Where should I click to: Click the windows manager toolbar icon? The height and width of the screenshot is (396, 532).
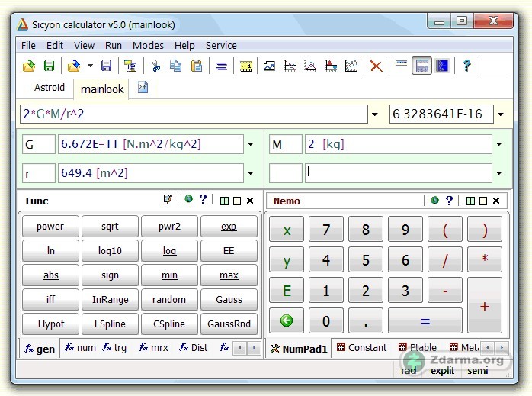pos(130,66)
